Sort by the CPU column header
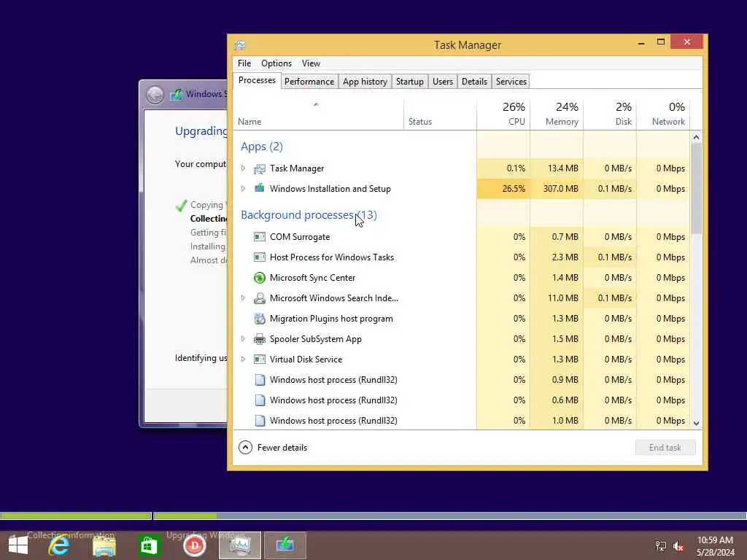Image resolution: width=747 pixels, height=560 pixels. (503, 114)
